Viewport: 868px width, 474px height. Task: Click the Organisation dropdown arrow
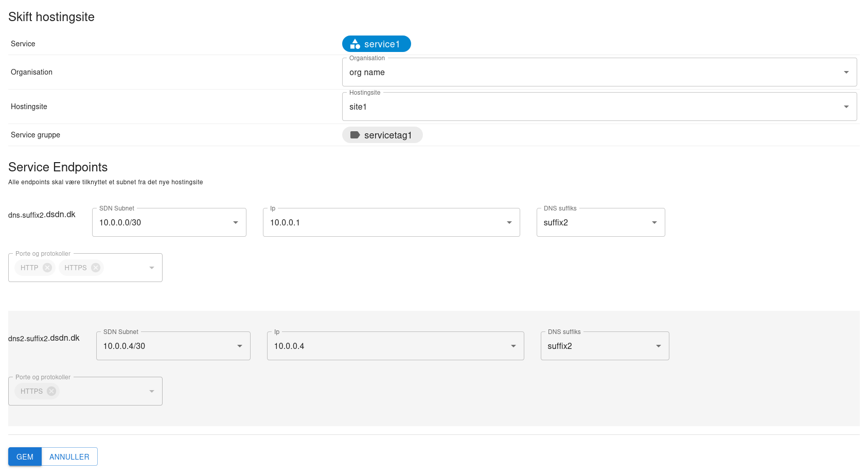(x=846, y=72)
